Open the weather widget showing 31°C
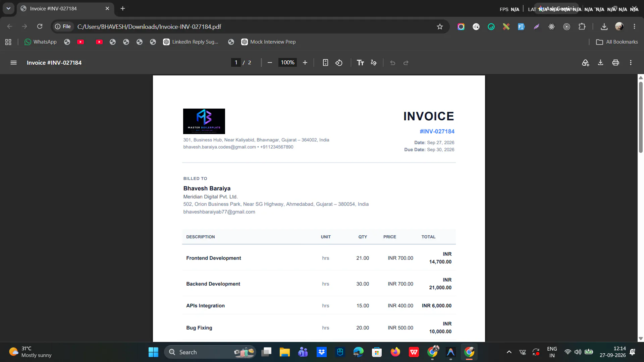The image size is (644, 362). [x=30, y=352]
